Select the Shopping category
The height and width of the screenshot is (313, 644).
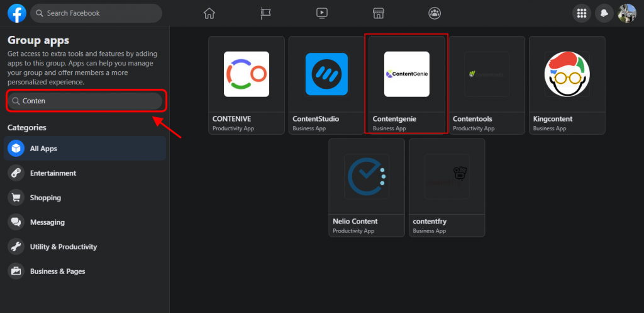click(x=85, y=198)
